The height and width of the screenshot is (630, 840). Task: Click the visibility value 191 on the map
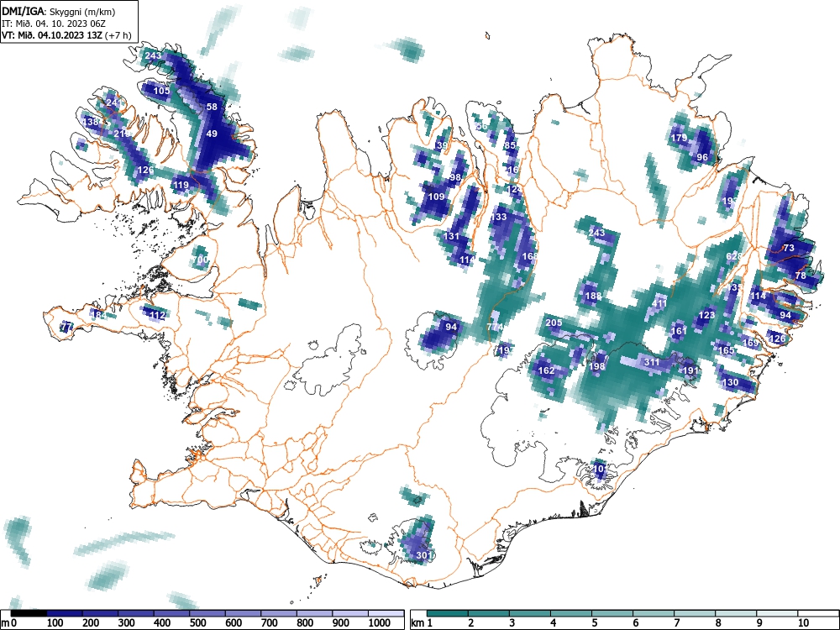(691, 370)
